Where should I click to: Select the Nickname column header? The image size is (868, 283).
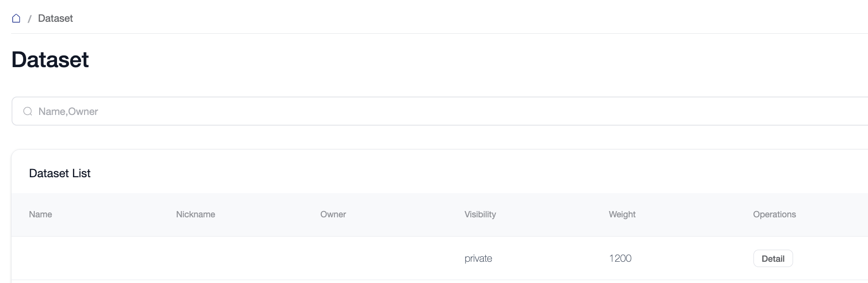click(x=195, y=214)
